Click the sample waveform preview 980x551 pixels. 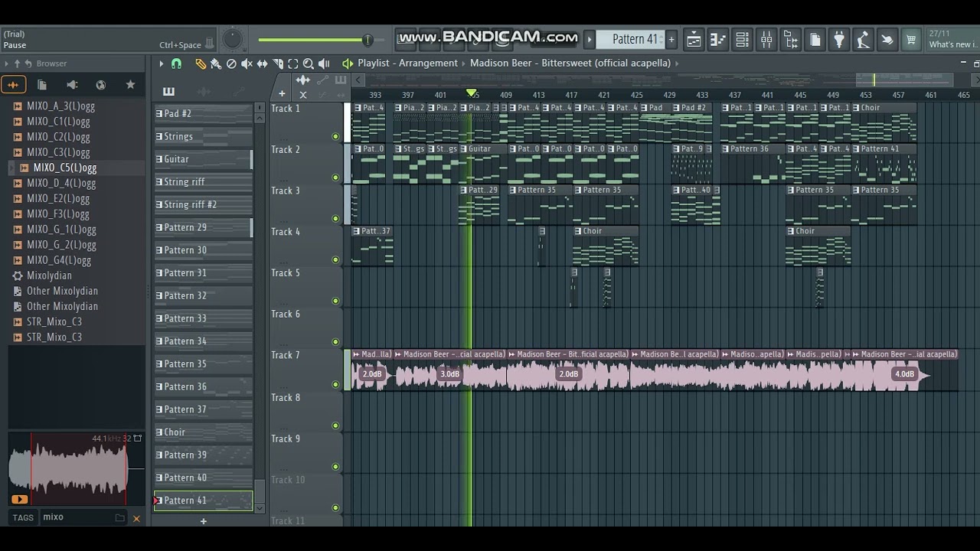pos(77,467)
